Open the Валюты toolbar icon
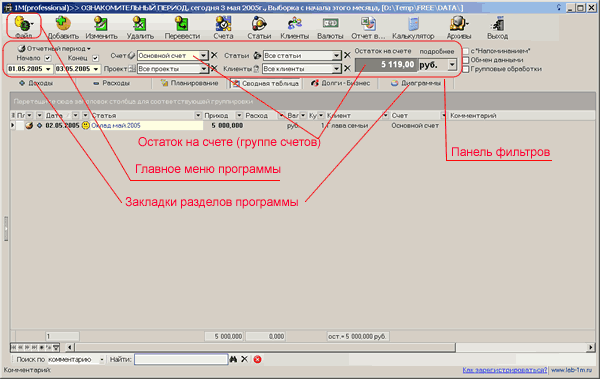The width and height of the screenshot is (600, 379). [x=330, y=24]
